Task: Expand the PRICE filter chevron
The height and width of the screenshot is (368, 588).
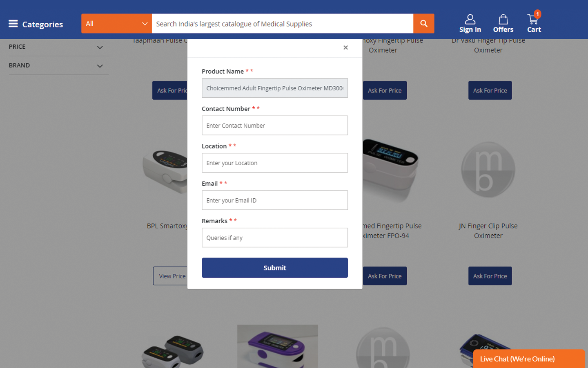Action: 100,47
